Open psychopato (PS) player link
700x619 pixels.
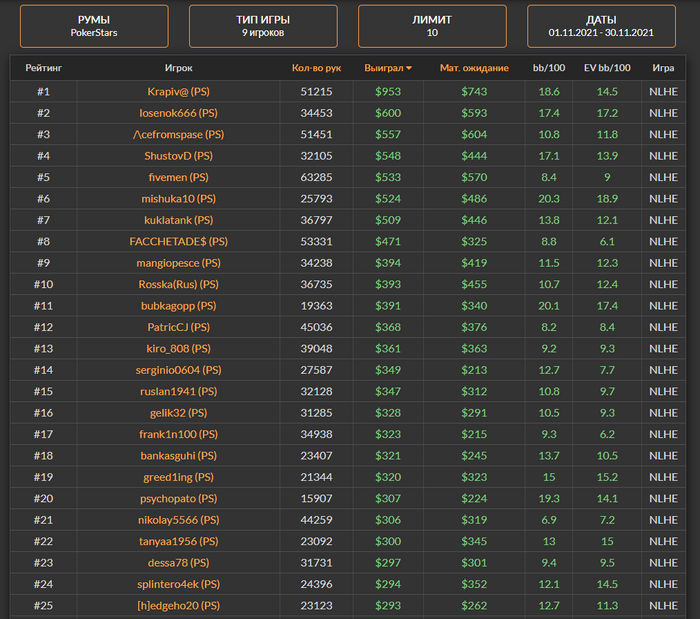(178, 498)
